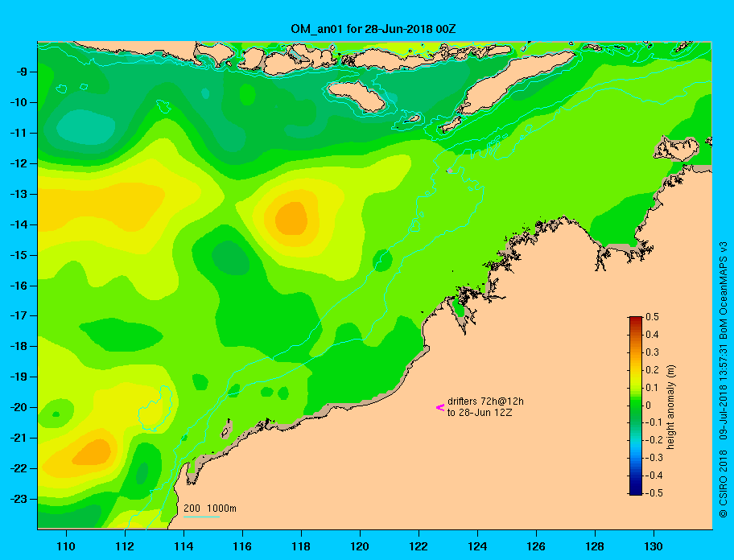Viewport: 734px width, 560px height.
Task: Click the latitude label -19
Action: pyautogui.click(x=19, y=377)
